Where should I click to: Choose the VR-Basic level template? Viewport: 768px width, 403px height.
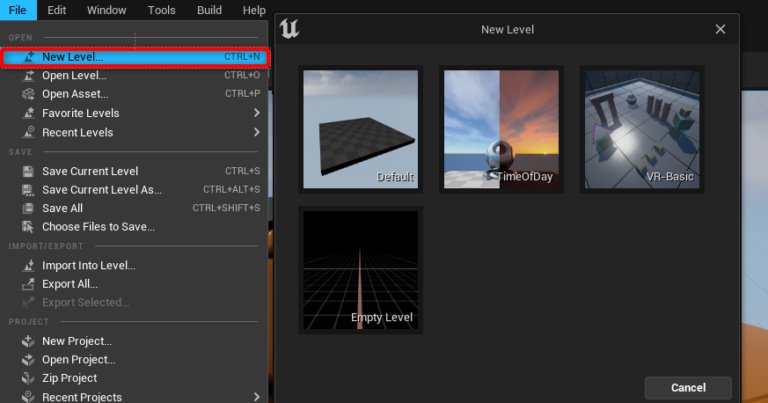point(641,129)
